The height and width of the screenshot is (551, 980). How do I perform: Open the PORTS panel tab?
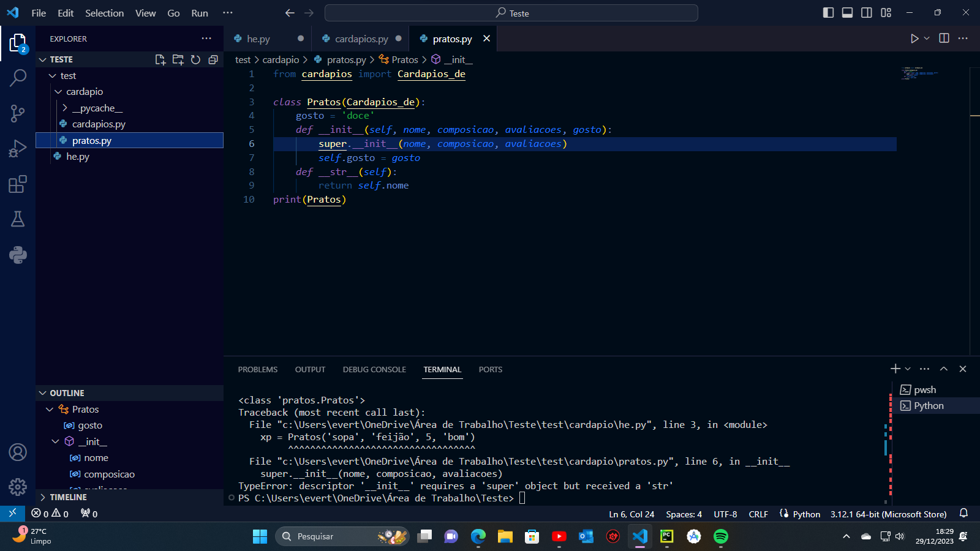click(491, 369)
